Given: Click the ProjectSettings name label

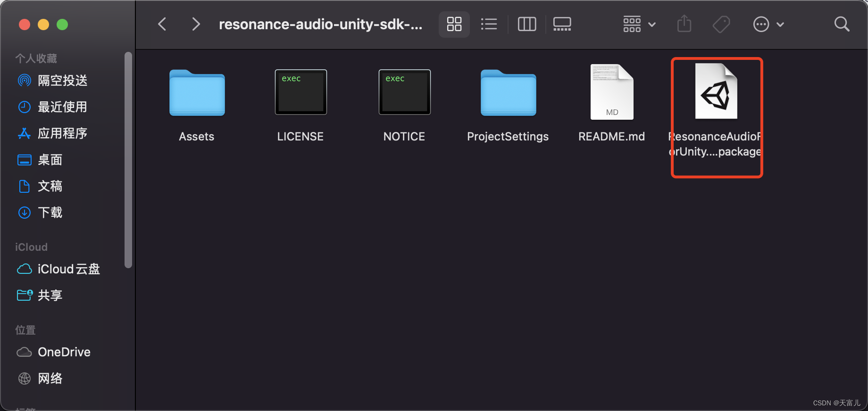Looking at the screenshot, I should pos(508,137).
